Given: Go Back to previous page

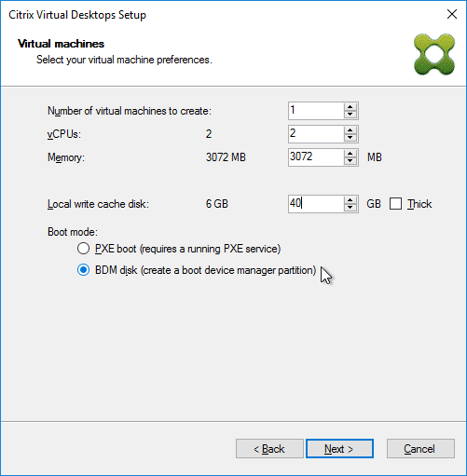Looking at the screenshot, I should 269,449.
